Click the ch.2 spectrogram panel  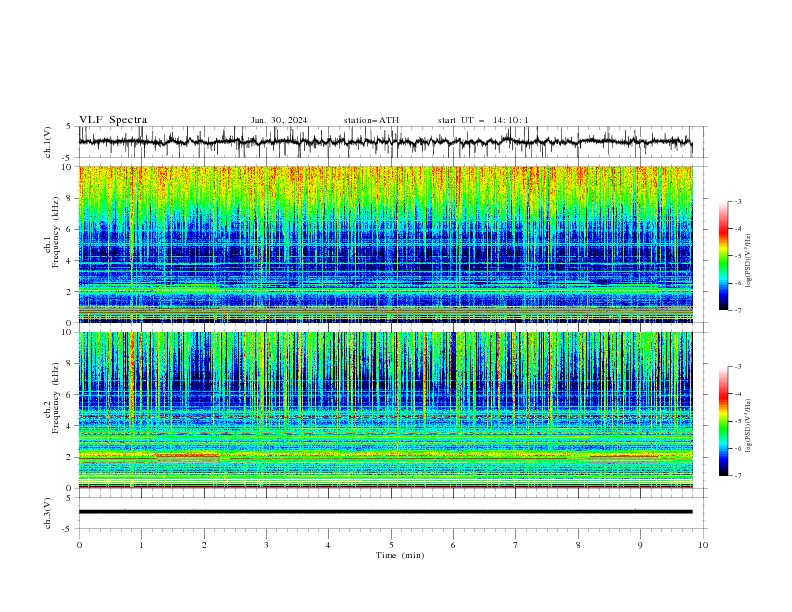coord(386,410)
